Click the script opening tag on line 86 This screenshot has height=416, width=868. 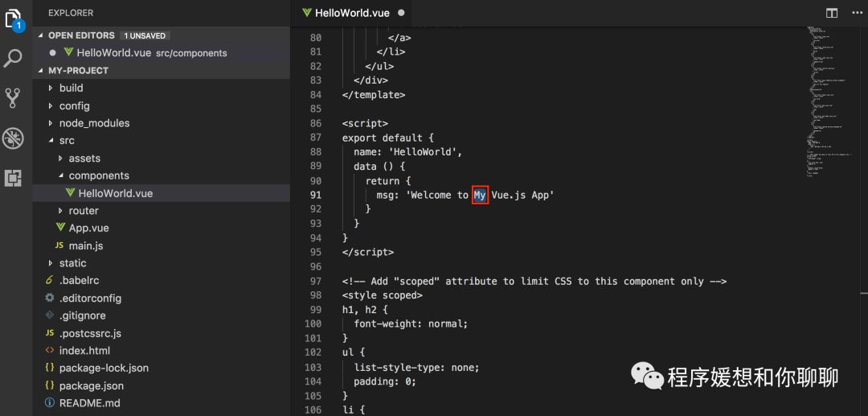[366, 123]
